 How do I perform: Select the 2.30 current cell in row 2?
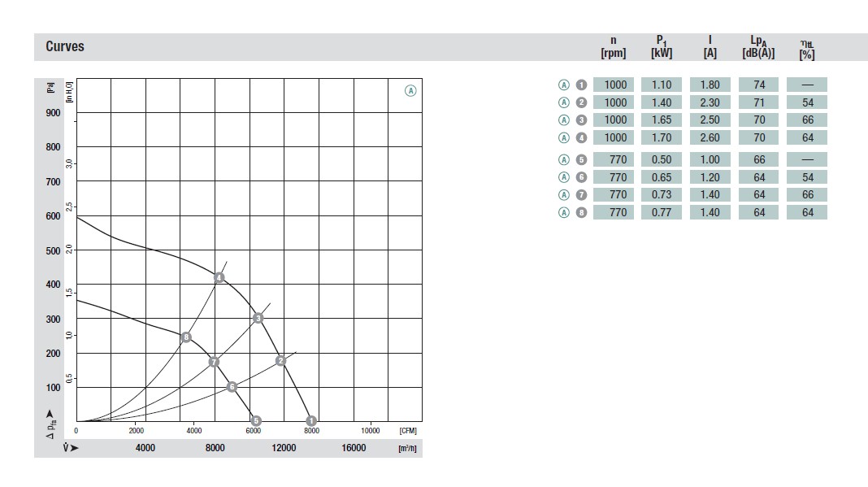(710, 102)
